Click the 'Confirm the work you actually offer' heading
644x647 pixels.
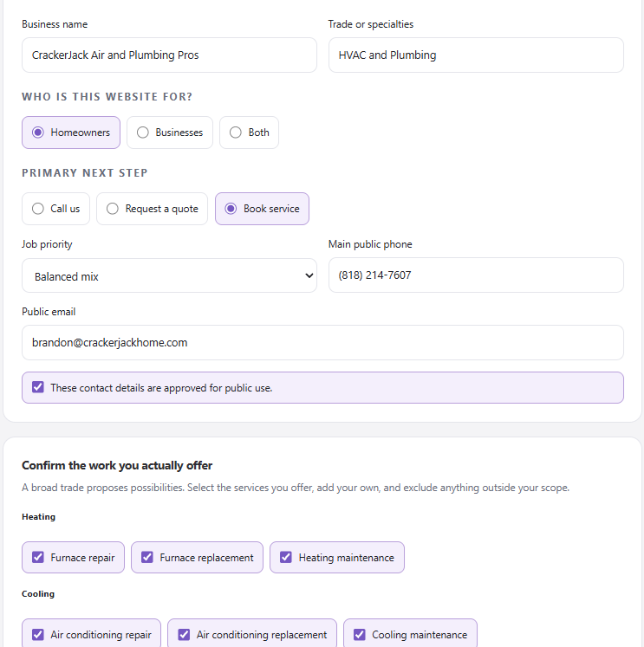pyautogui.click(x=117, y=465)
